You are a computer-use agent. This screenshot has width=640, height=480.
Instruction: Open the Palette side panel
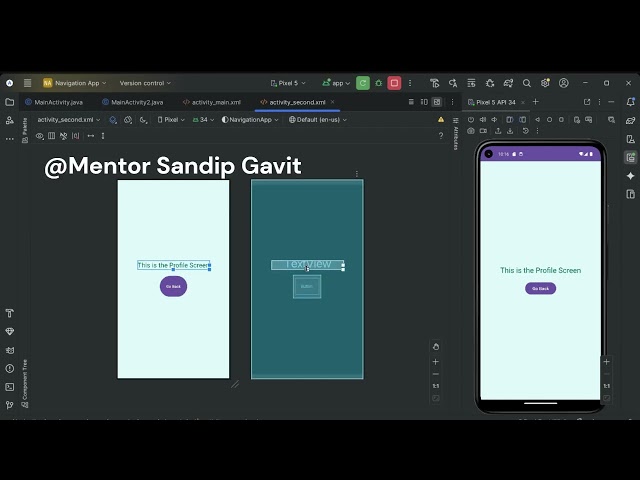25,130
